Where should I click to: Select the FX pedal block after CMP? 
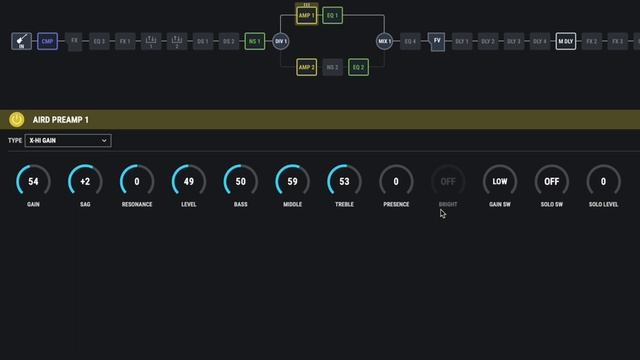pyautogui.click(x=74, y=41)
